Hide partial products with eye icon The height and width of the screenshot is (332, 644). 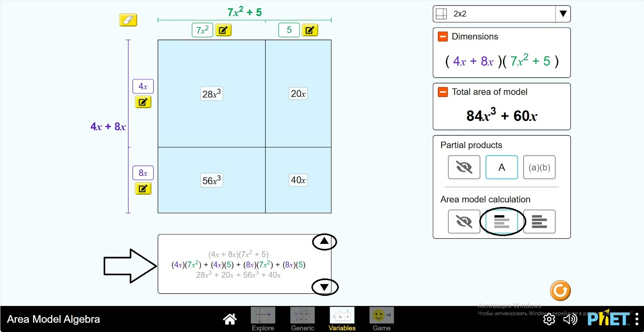[464, 167]
